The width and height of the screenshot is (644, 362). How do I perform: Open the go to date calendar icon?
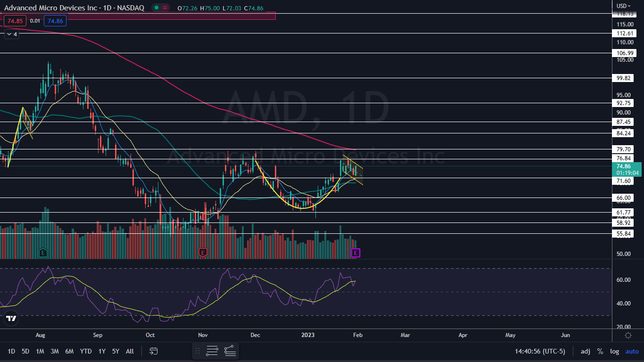pyautogui.click(x=154, y=351)
